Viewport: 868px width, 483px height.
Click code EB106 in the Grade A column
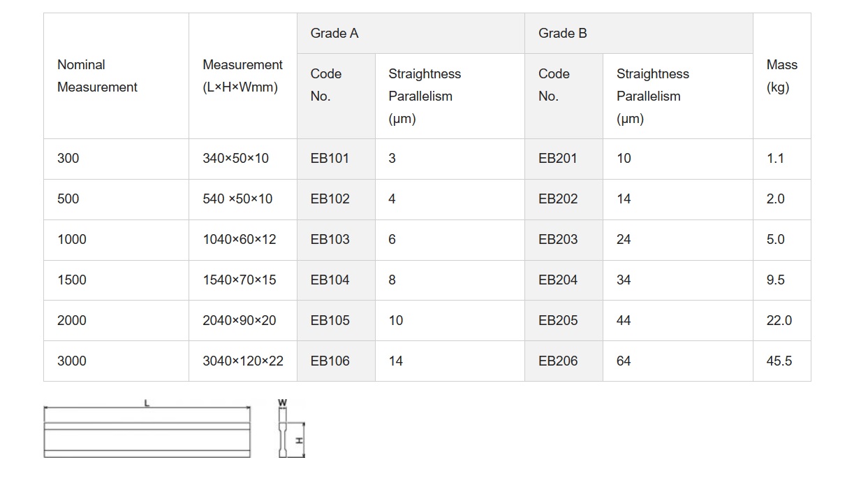pos(330,361)
